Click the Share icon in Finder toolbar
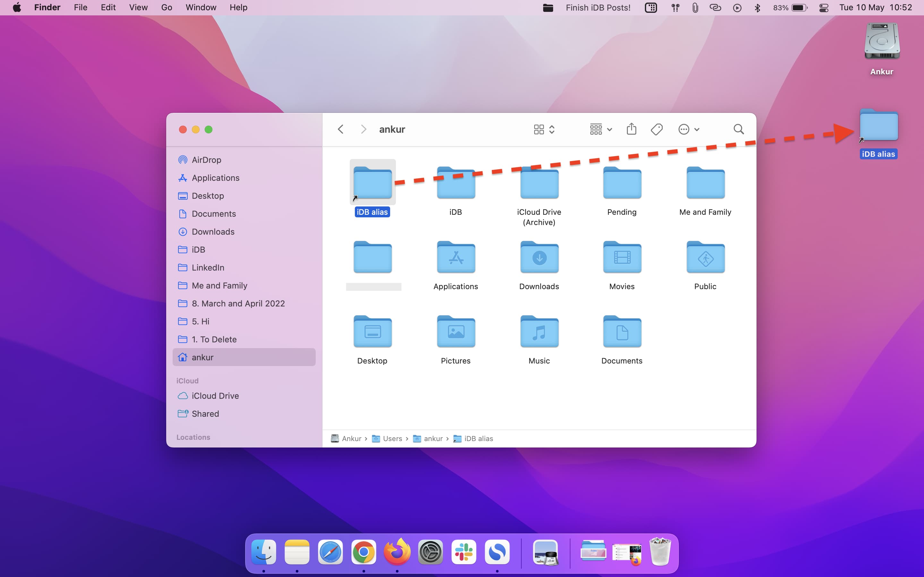This screenshot has width=924, height=577. [x=631, y=130]
